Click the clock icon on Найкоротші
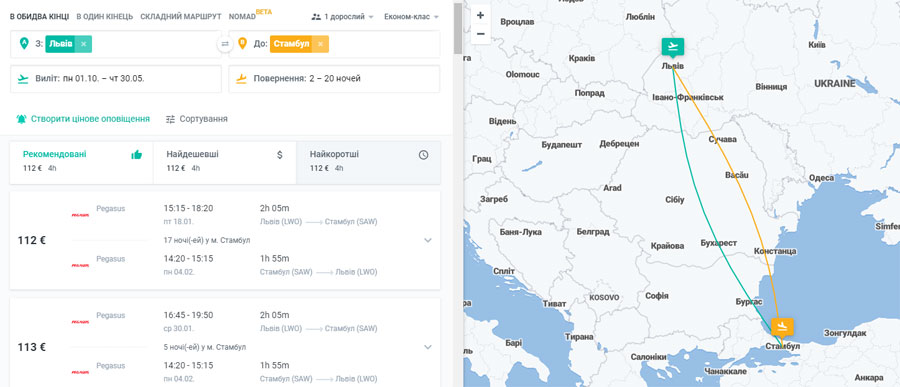The image size is (900, 387). (x=424, y=154)
